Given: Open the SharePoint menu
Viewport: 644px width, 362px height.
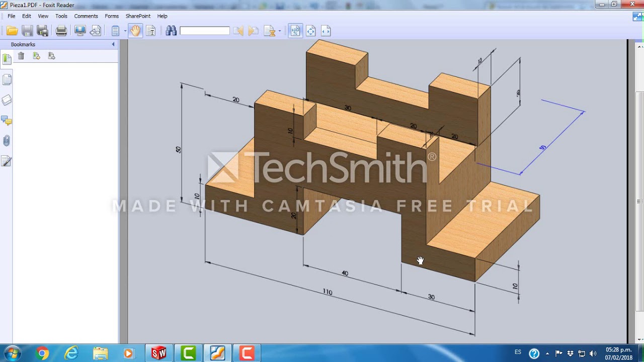Looking at the screenshot, I should 138,16.
